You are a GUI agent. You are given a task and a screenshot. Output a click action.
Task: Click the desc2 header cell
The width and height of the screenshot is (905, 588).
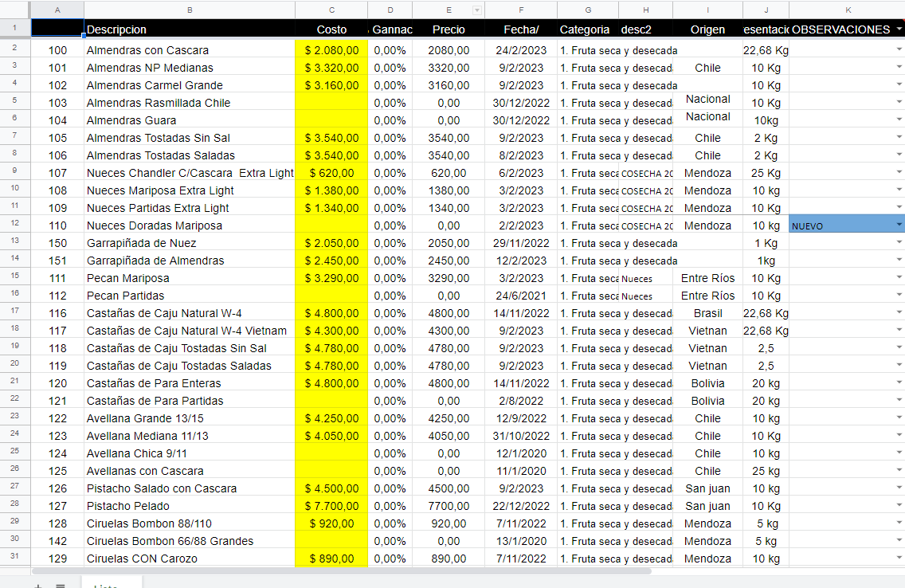click(646, 29)
